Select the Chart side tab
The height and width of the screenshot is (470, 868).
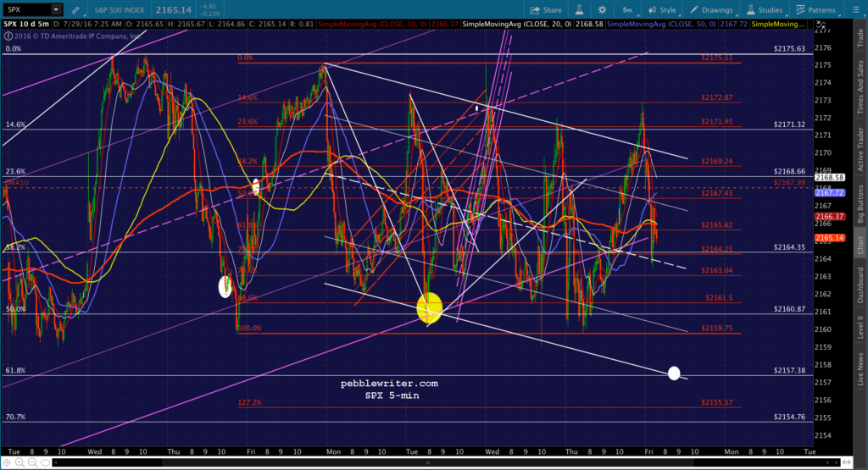coord(860,245)
